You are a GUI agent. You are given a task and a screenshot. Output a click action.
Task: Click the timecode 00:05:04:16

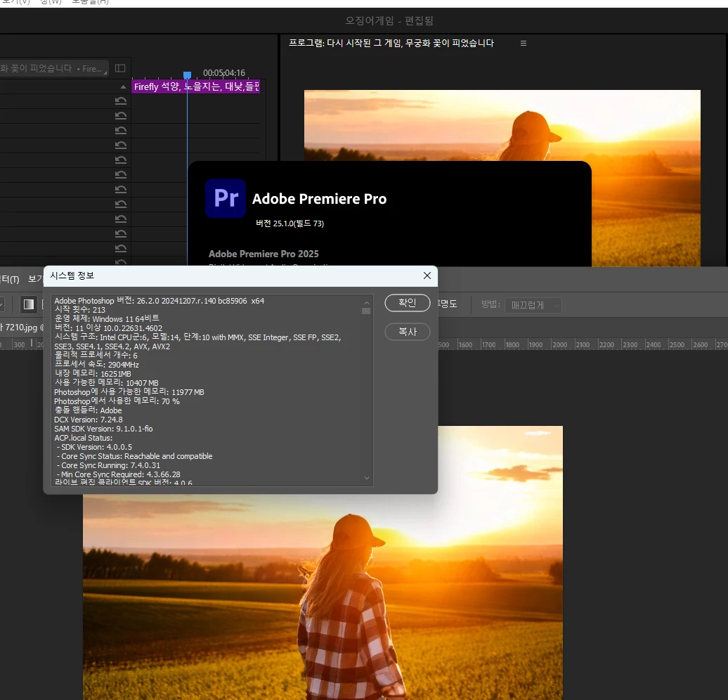coord(223,73)
